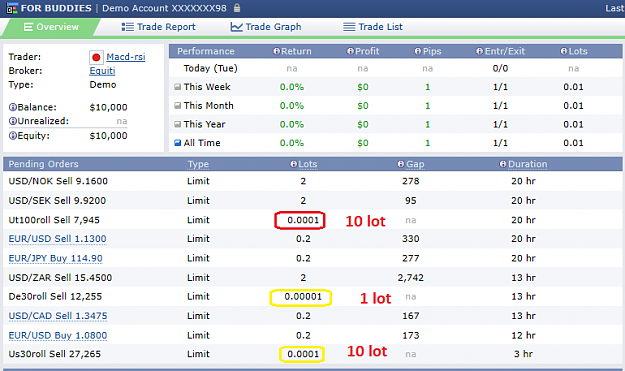Screen dimensions: 625x371
Task: Click the info icon next to Balance
Action: pos(13,107)
